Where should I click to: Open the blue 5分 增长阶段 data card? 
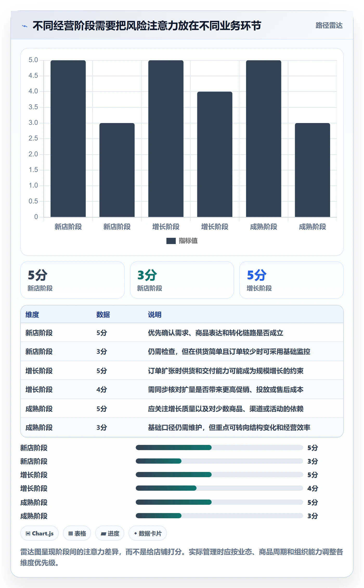[291, 280]
